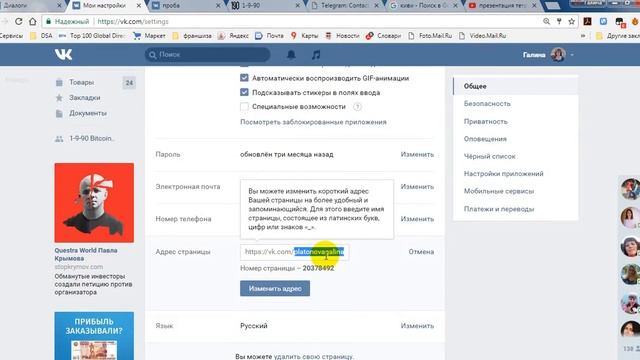The width and height of the screenshot is (640, 360).
Task: Toggle autoplay GIF animations checkbox
Action: tap(244, 78)
